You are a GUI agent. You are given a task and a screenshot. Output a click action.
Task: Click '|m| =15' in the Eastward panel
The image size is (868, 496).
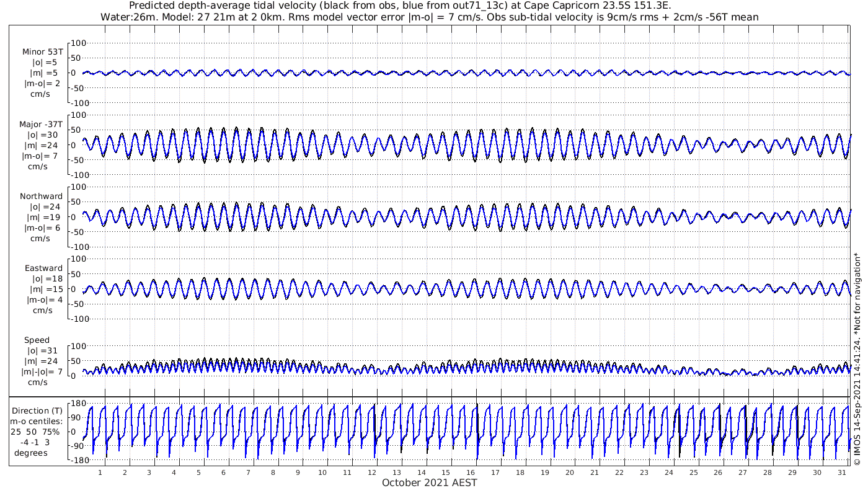tap(45, 289)
